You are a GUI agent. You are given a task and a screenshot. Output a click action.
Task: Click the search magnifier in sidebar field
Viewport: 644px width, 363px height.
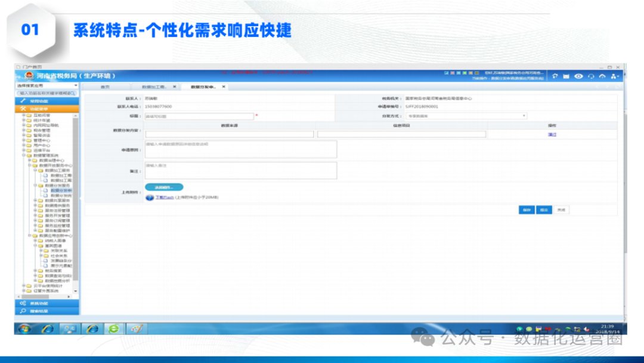click(x=73, y=93)
